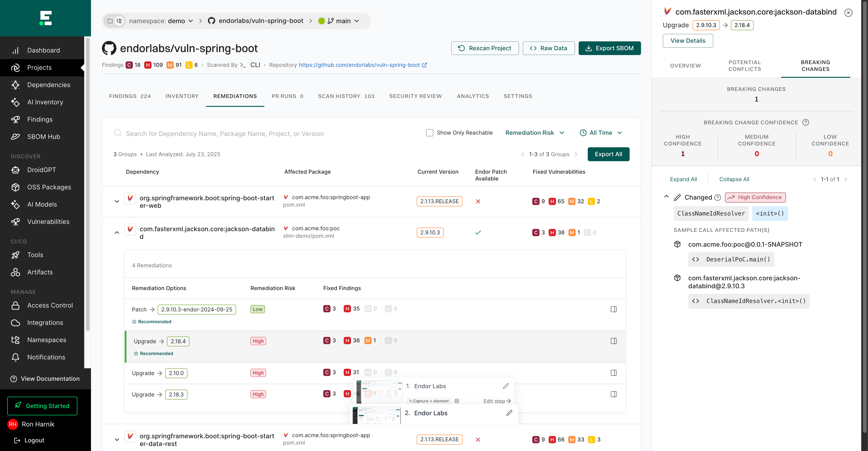Collapse the jackson-databind dependency row
868x451 pixels.
coord(117,233)
